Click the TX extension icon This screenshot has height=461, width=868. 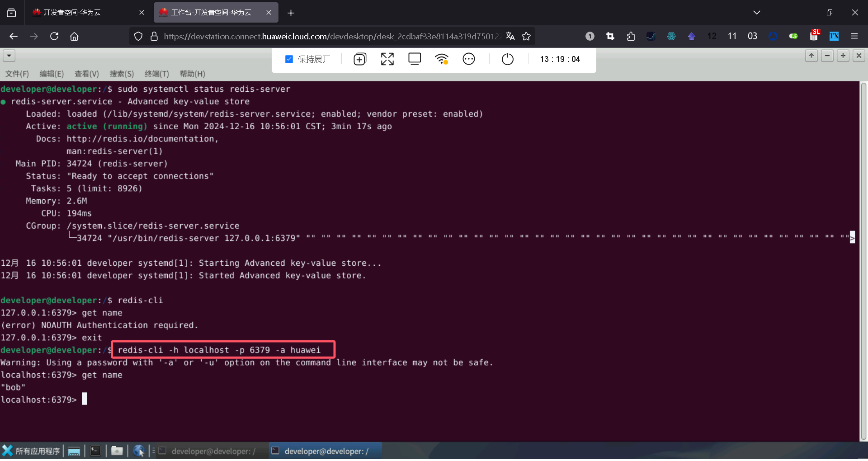click(834, 36)
